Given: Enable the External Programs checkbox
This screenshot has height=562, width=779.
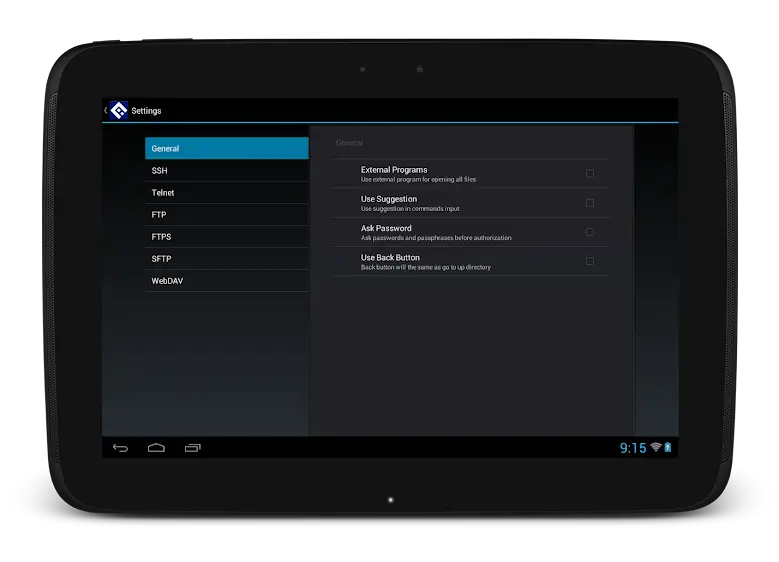Looking at the screenshot, I should coord(590,173).
